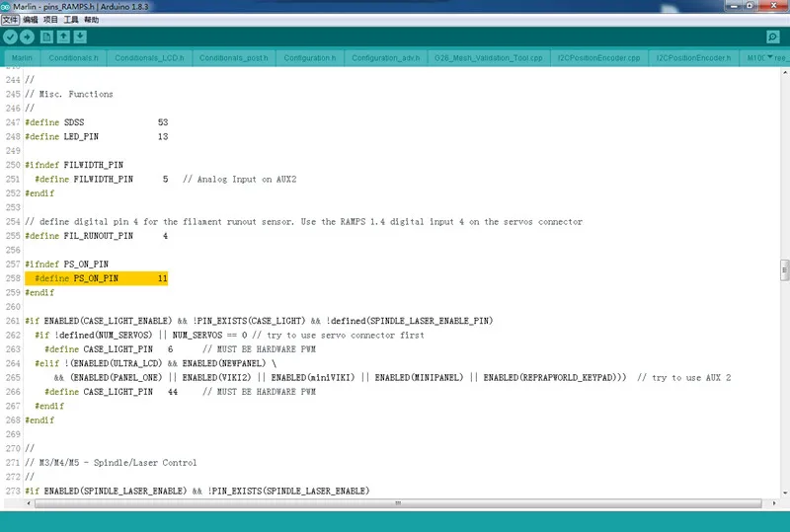Switch to the G26_Mesh_Validation_Tool.cpp tab
This screenshot has width=790, height=532.
[x=489, y=58]
